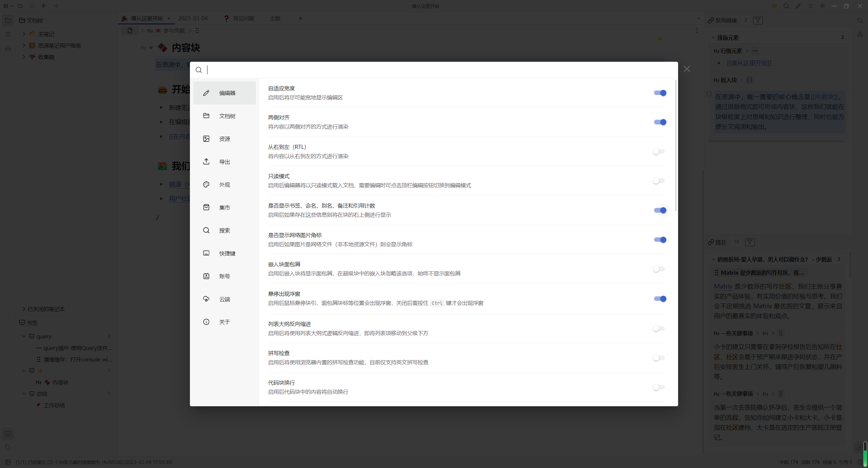868x468 pixels.
Task: Expand the 思源笔记用户指南 notebook
Action: tap(24, 45)
